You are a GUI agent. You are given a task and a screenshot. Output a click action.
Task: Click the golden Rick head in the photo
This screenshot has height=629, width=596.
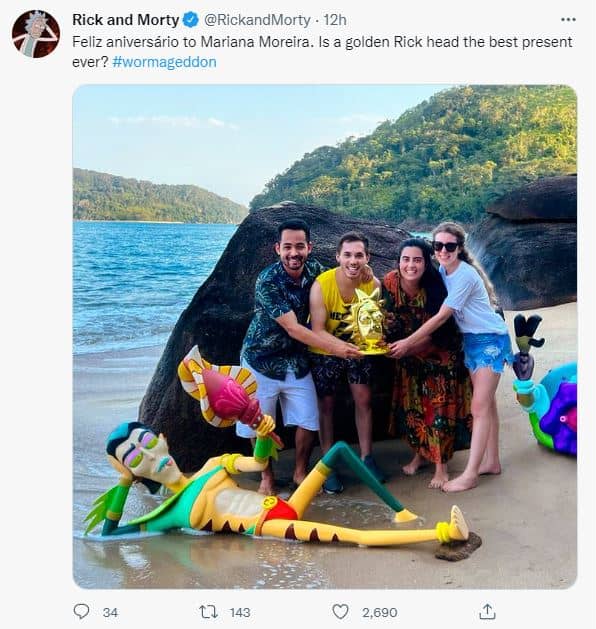[x=367, y=323]
